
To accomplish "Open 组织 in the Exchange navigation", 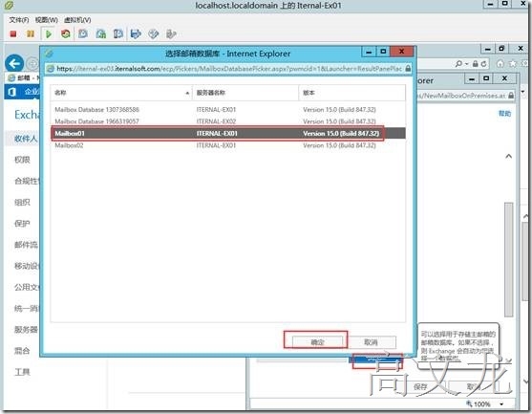I will [22, 203].
